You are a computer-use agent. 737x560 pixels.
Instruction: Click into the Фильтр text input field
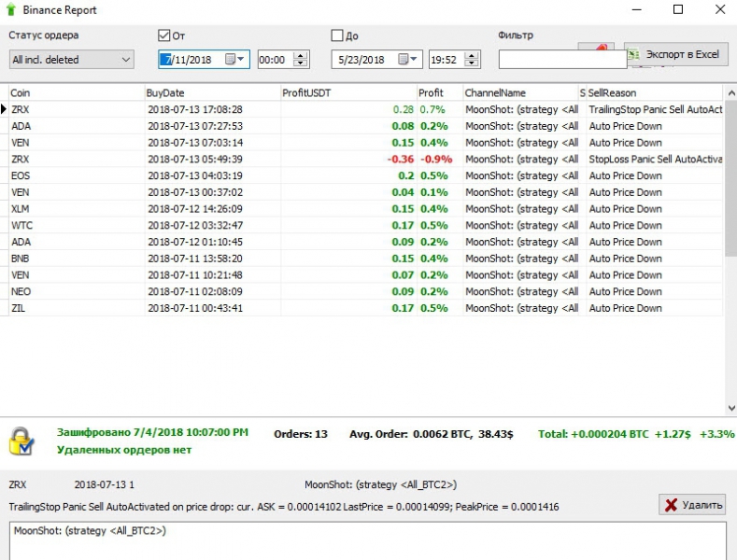click(562, 60)
